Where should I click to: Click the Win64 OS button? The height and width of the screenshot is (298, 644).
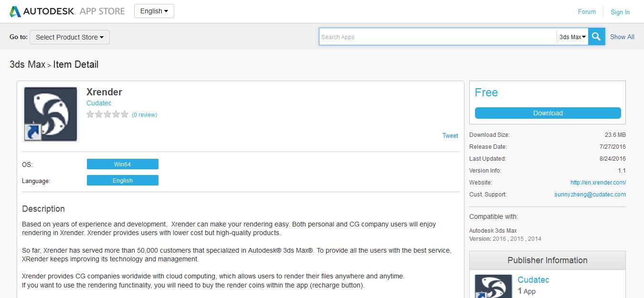point(122,164)
